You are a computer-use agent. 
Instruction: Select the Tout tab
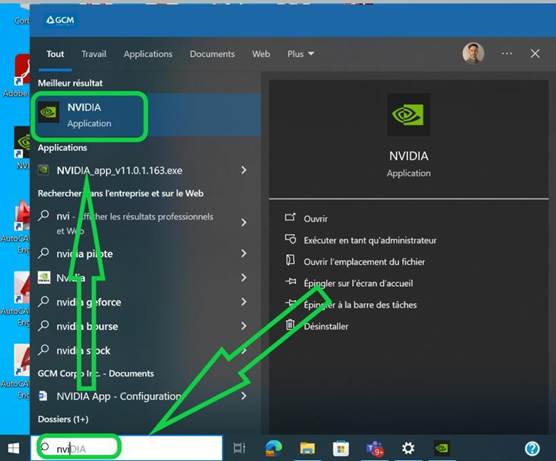point(55,54)
